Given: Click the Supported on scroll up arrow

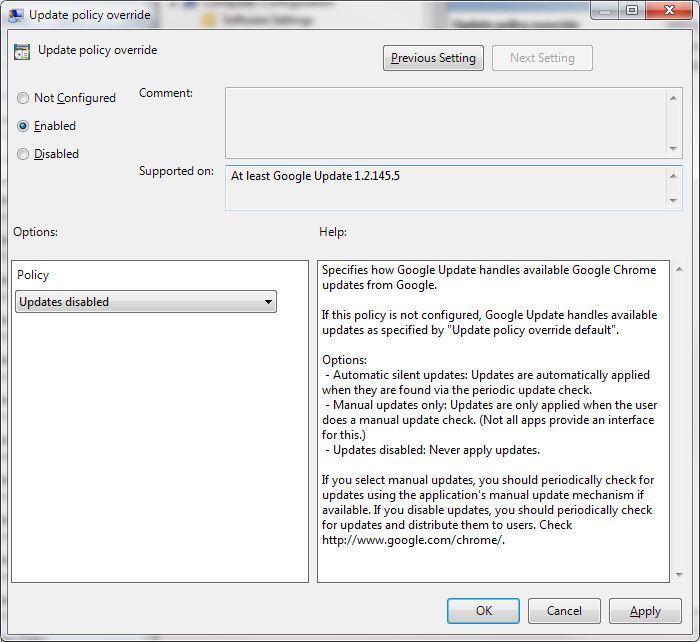Looking at the screenshot, I should click(x=673, y=176).
